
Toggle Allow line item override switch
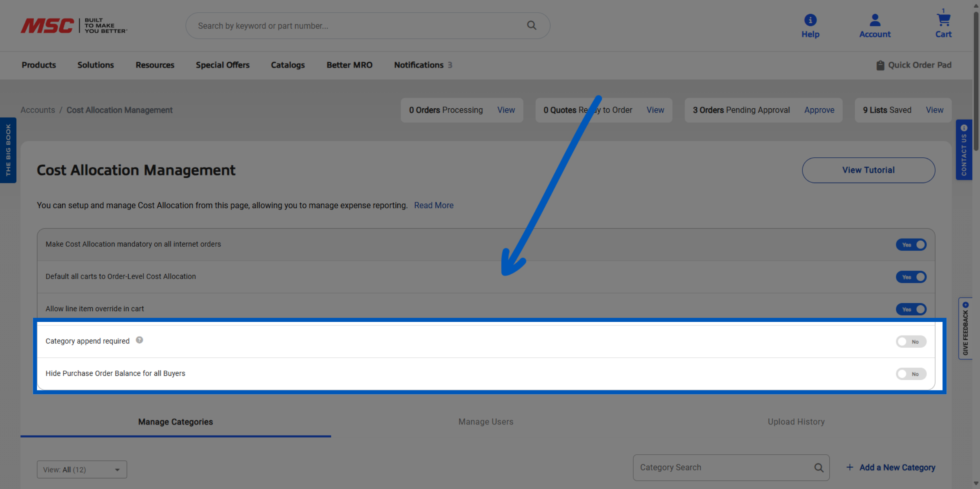[x=911, y=309]
